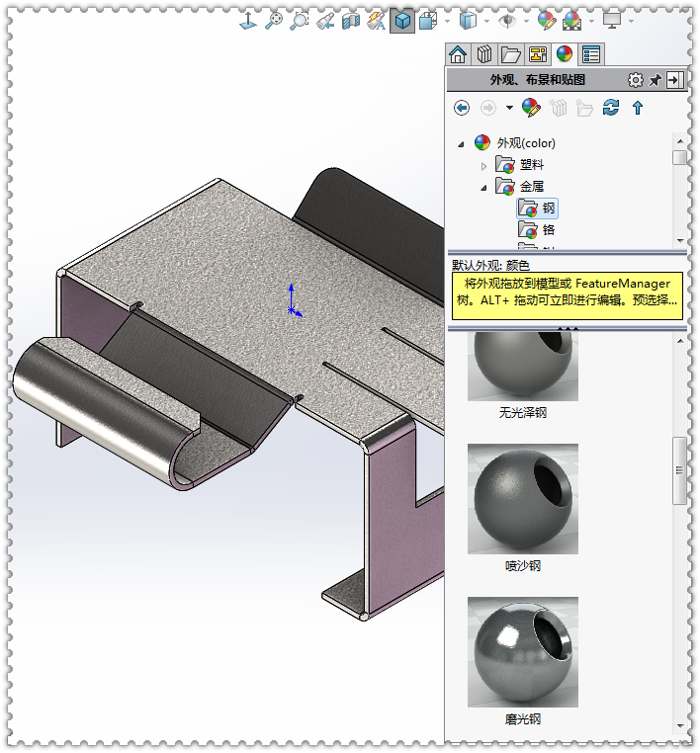Click tree scrollbar up arrow
The image size is (700, 753).
680,140
